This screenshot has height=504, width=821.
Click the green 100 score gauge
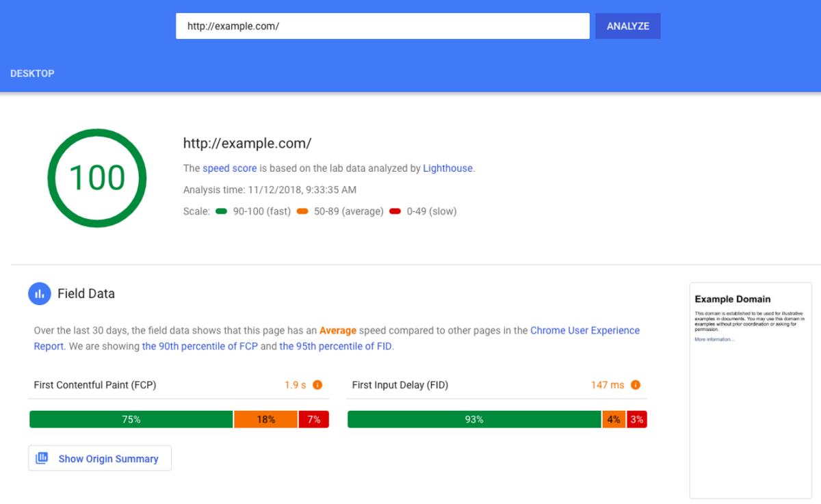[97, 178]
